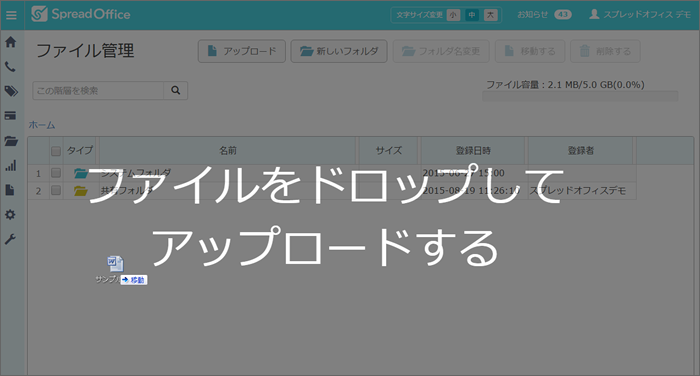Screen dimensions: 700x376
Task: Click the file capacity progress bar
Action: [x=580, y=96]
